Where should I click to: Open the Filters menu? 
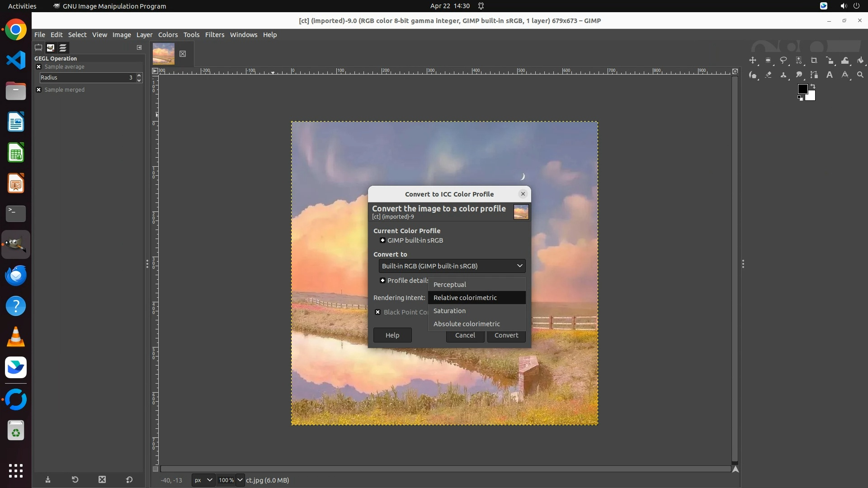coord(214,35)
